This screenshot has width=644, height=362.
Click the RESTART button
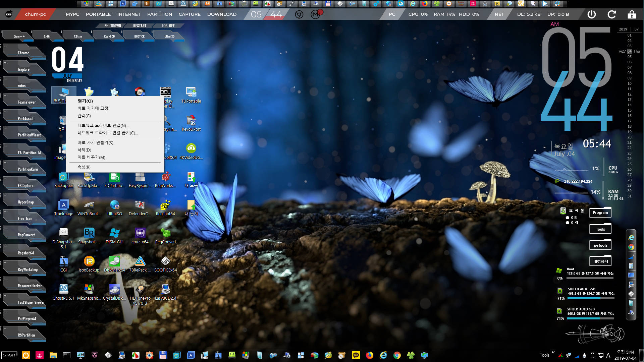click(140, 26)
